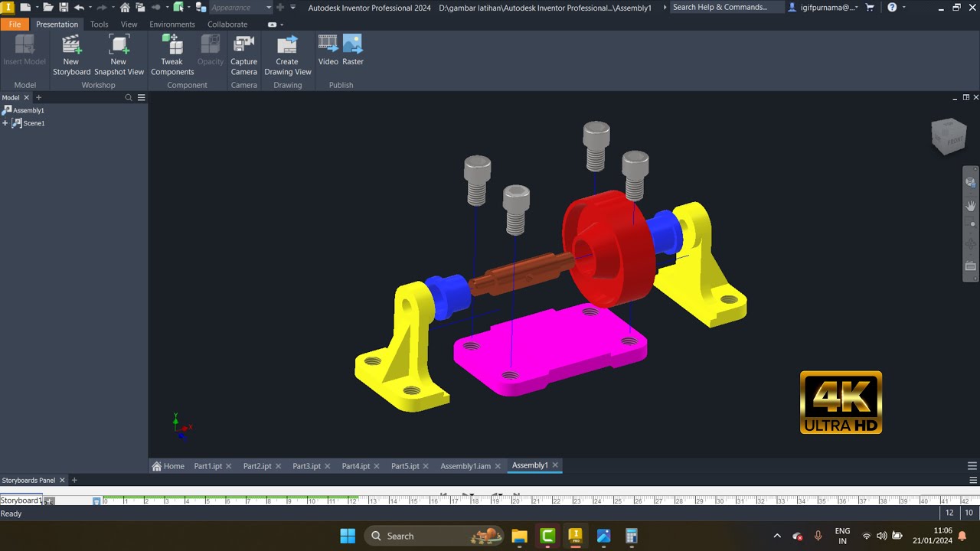This screenshot has height=551, width=980.
Task: Click the Help question mark icon
Action: click(x=892, y=7)
